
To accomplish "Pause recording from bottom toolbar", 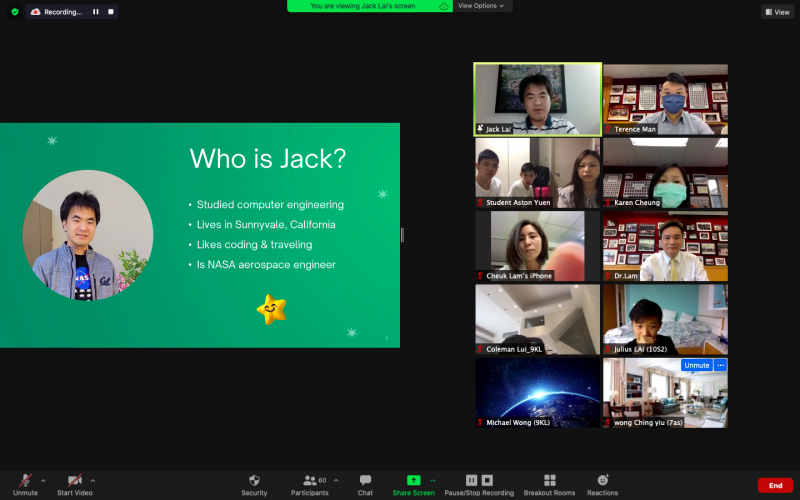I will coord(471,480).
